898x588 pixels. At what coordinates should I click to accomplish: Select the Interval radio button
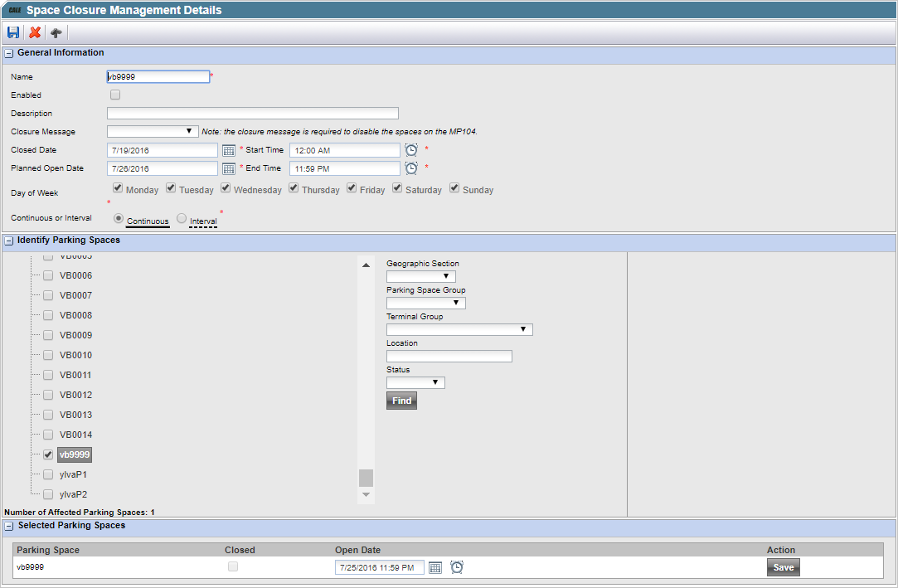[182, 218]
